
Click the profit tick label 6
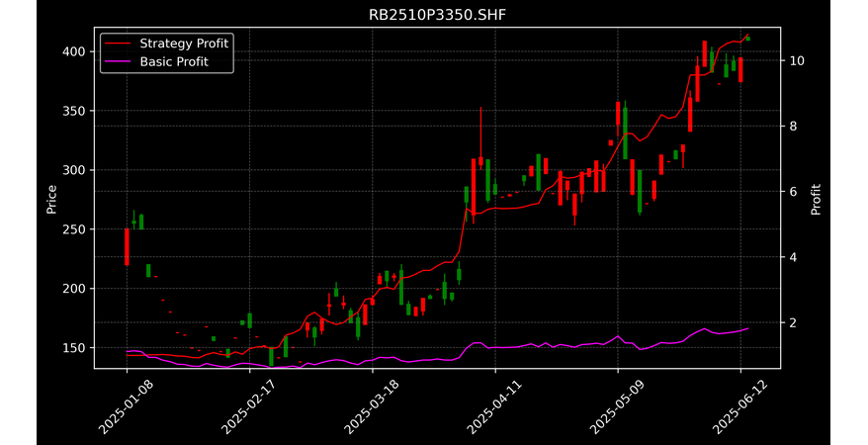pos(793,192)
